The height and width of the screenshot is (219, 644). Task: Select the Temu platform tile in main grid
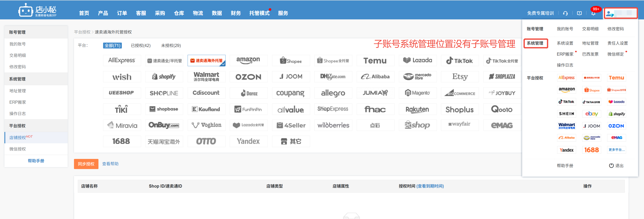point(375,60)
